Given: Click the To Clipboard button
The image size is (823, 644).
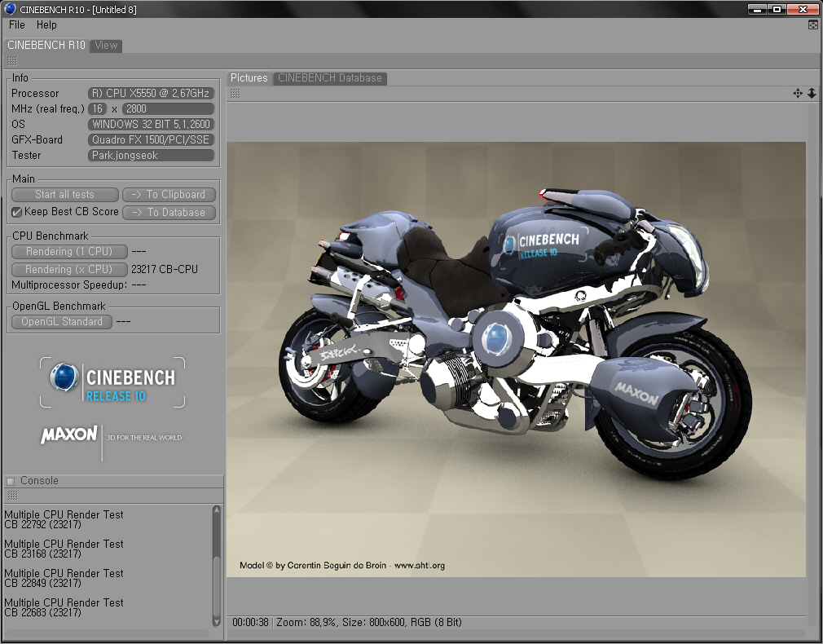Looking at the screenshot, I should 169,195.
